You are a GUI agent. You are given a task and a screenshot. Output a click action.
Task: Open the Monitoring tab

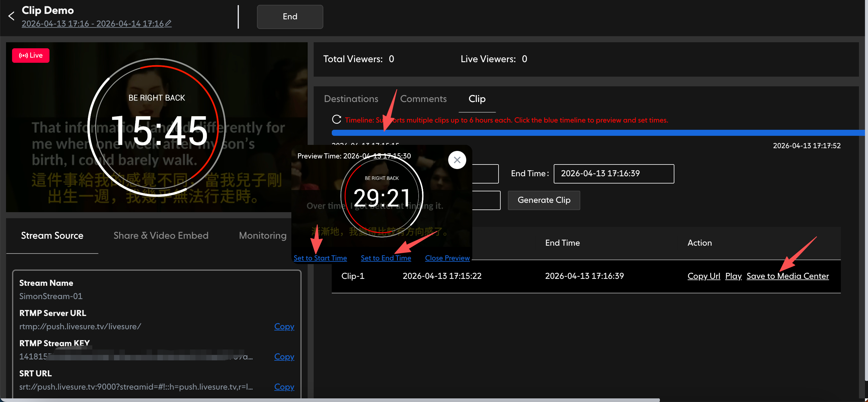click(x=262, y=235)
